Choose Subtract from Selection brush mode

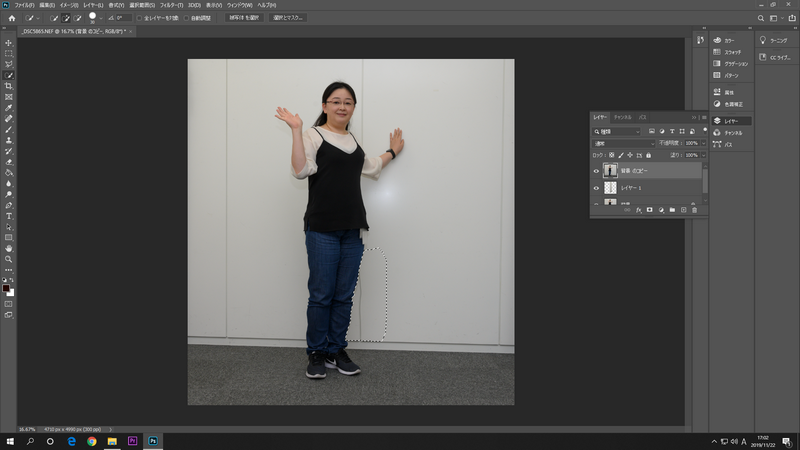(78, 18)
